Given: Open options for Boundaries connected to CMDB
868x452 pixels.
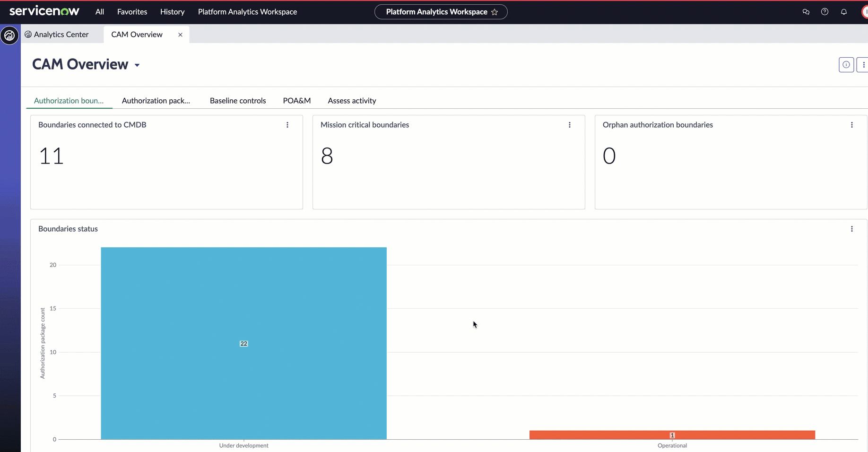Looking at the screenshot, I should click(x=287, y=125).
